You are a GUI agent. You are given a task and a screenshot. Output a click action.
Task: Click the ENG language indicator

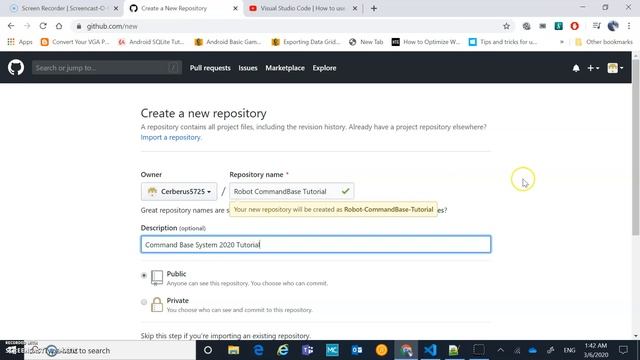coord(569,350)
